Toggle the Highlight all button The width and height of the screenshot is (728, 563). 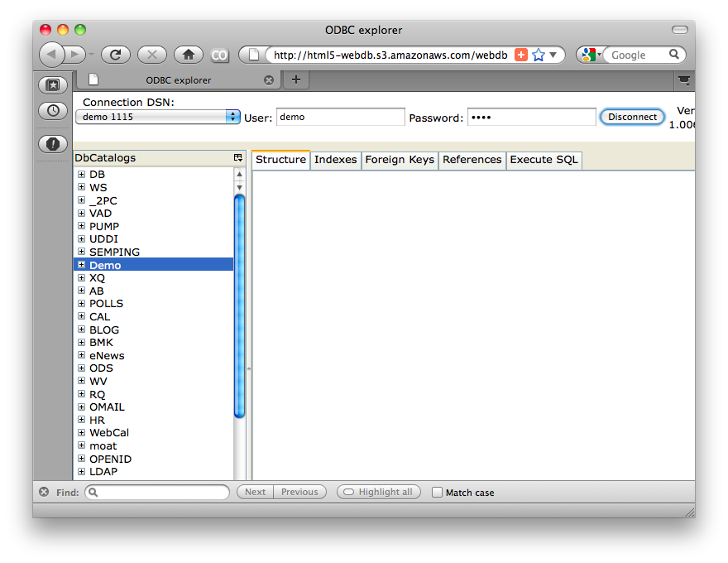379,492
